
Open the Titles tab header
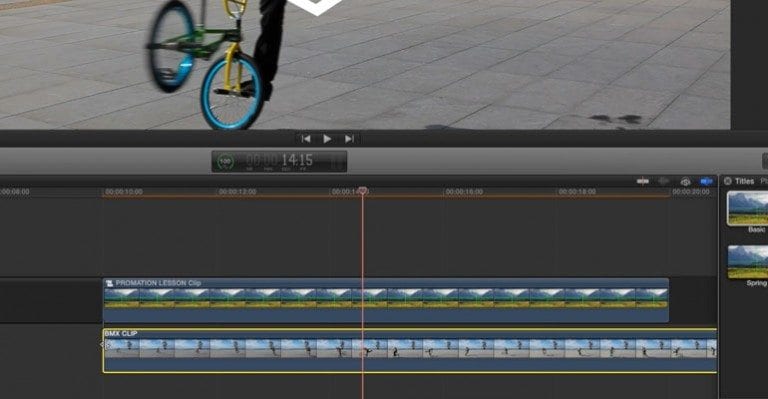[744, 181]
